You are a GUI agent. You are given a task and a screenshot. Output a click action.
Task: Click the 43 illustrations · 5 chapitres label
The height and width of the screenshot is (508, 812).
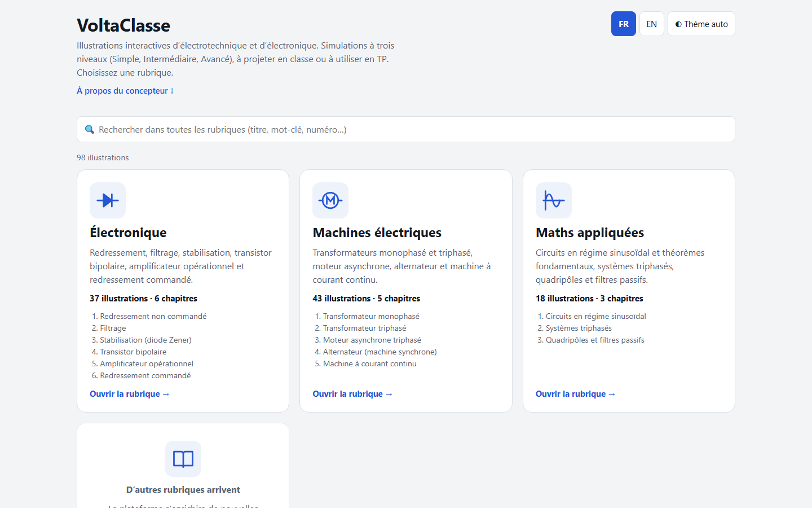367,299
